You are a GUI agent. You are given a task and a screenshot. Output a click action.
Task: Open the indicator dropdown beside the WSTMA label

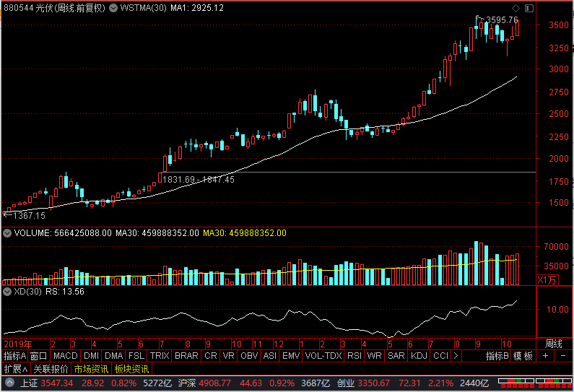click(x=114, y=7)
